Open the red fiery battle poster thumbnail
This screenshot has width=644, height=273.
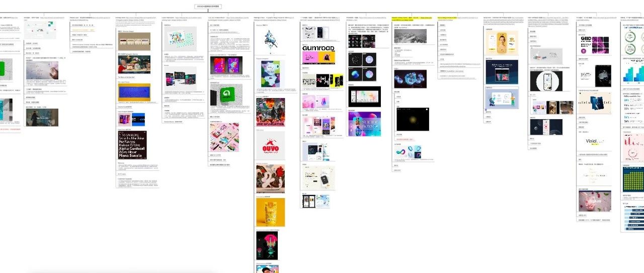tap(270, 111)
